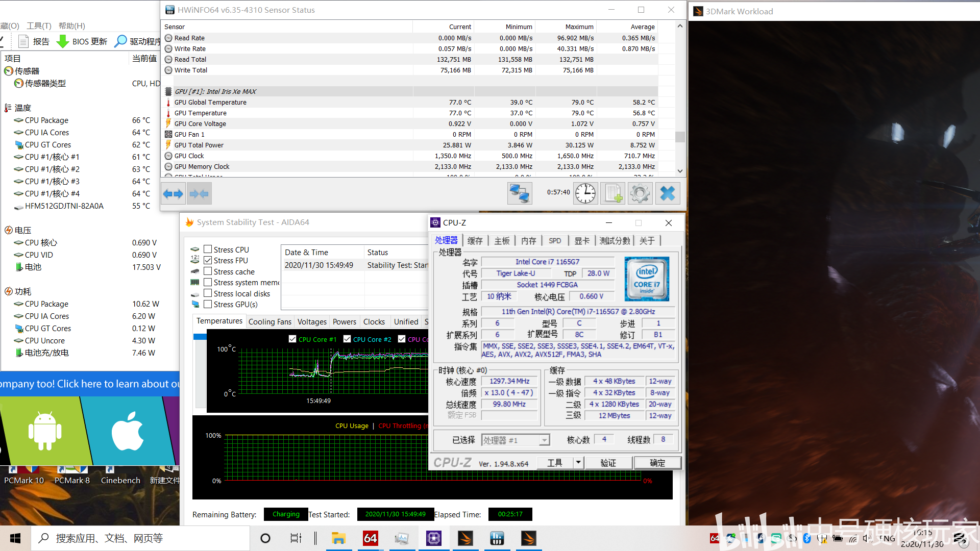Viewport: 980px width, 551px height.
Task: Click the HWiNFO collapse columns arrows icon
Action: (x=199, y=193)
